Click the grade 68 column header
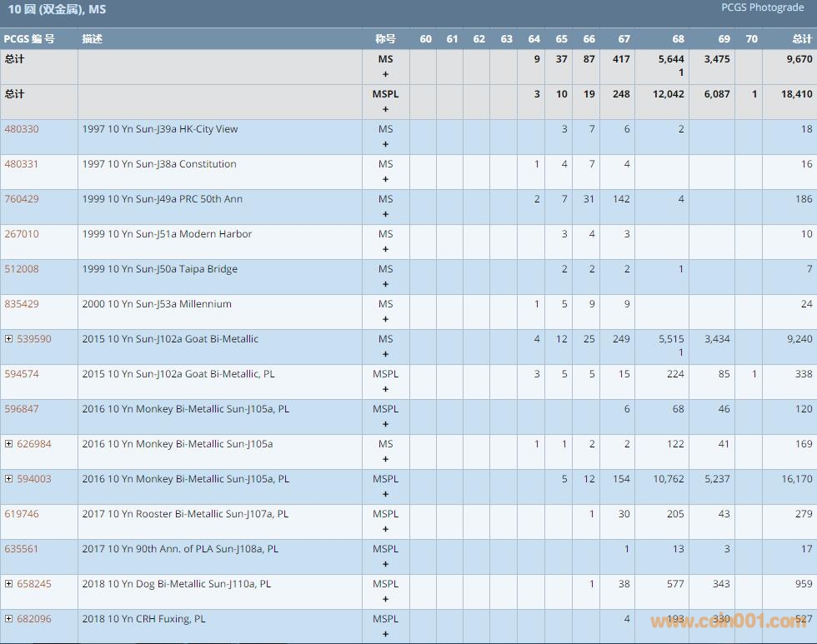 (678, 39)
